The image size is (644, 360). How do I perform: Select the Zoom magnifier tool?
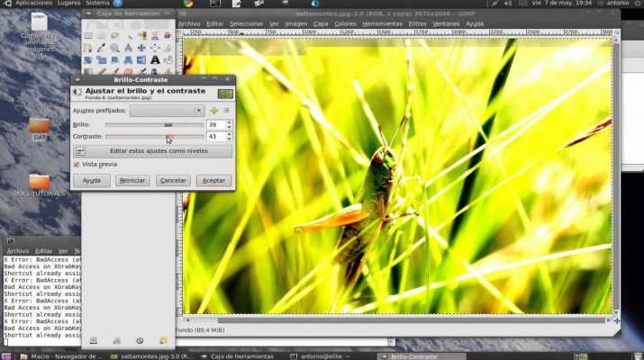click(x=115, y=49)
